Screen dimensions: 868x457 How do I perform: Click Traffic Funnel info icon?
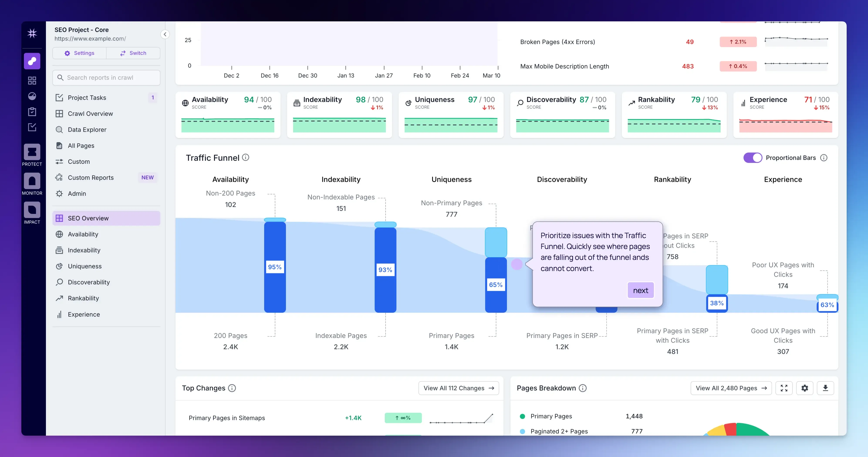point(246,157)
